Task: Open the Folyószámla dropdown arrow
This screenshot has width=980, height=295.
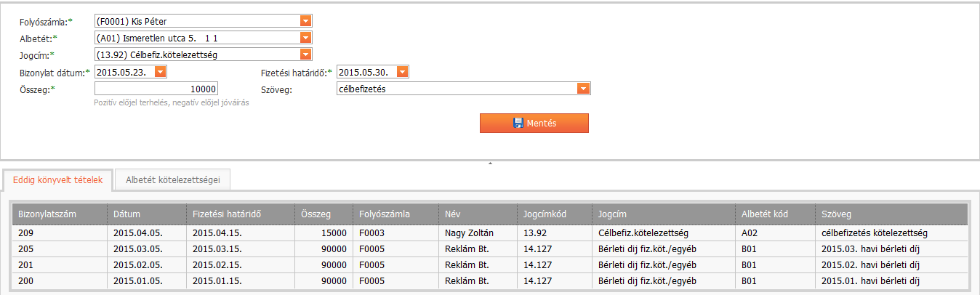Action: (x=305, y=21)
